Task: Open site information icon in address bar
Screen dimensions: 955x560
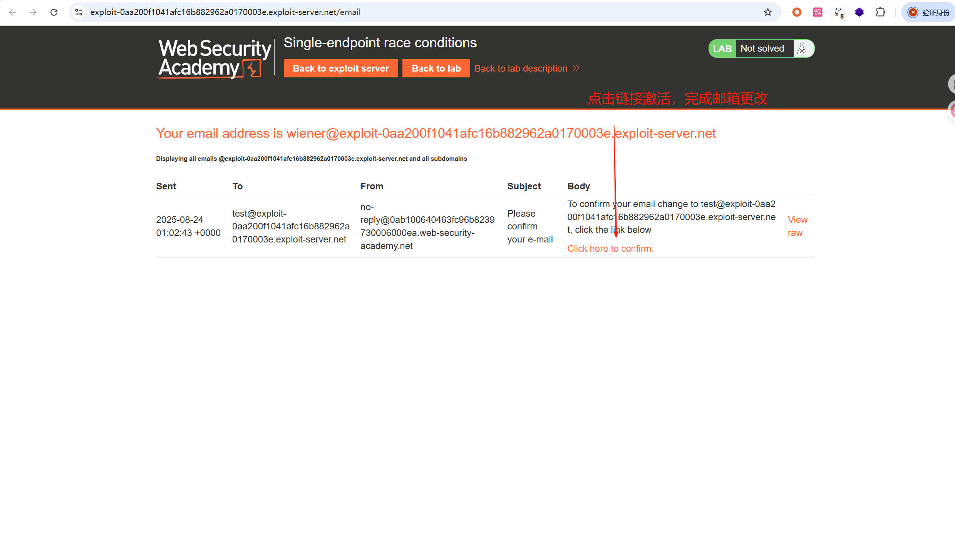Action: pyautogui.click(x=79, y=12)
